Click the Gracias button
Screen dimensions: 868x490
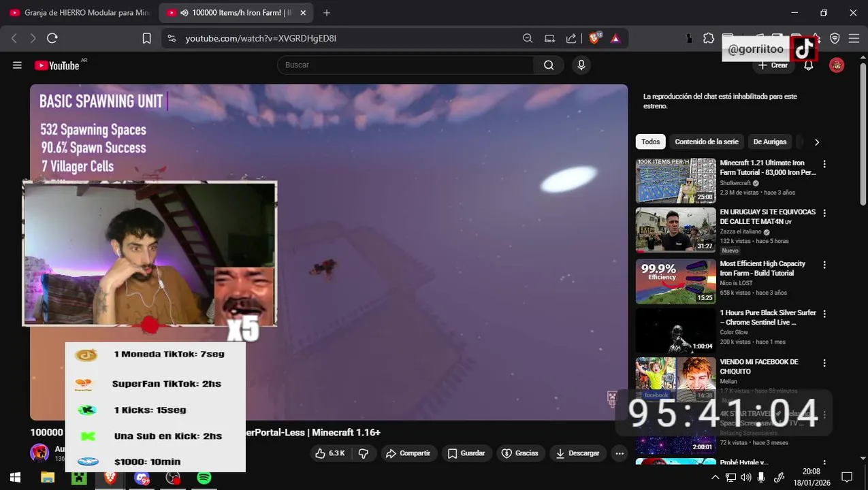point(520,453)
